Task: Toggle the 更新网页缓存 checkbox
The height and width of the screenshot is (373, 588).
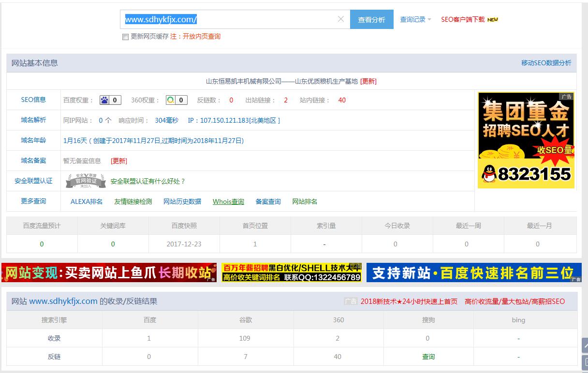Action: [125, 37]
